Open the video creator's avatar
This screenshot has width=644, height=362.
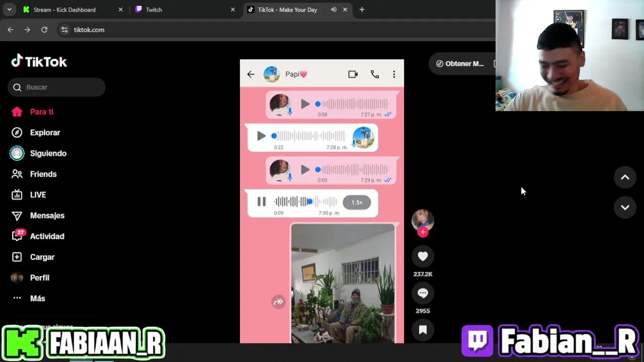tap(423, 220)
